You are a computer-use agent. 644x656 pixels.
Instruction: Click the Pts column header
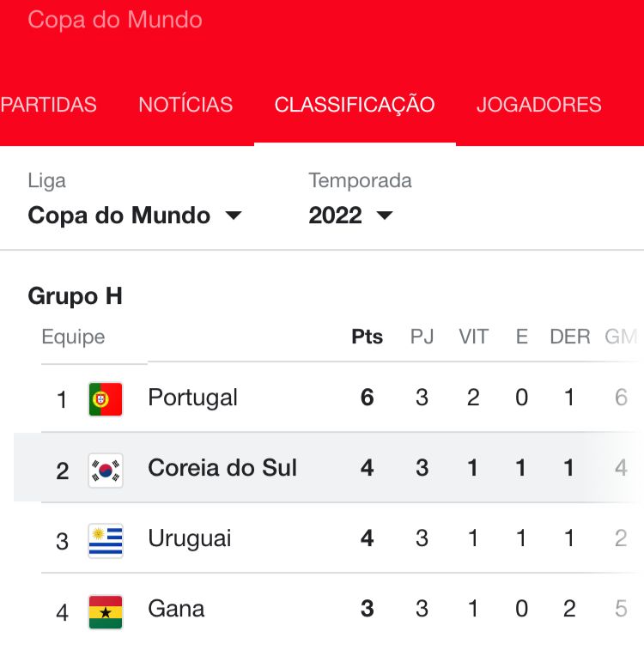pos(367,337)
